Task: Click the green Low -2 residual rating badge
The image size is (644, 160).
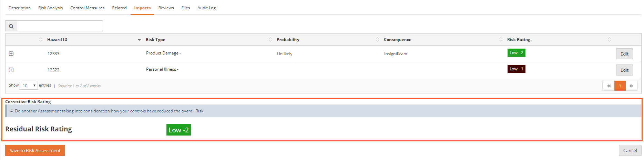Action: pyautogui.click(x=178, y=130)
